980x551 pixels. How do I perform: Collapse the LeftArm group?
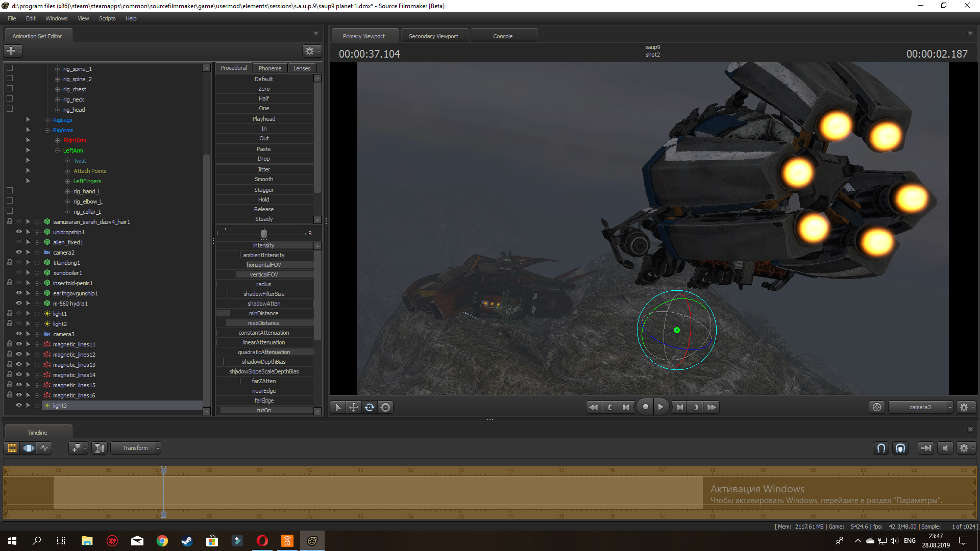pos(57,151)
